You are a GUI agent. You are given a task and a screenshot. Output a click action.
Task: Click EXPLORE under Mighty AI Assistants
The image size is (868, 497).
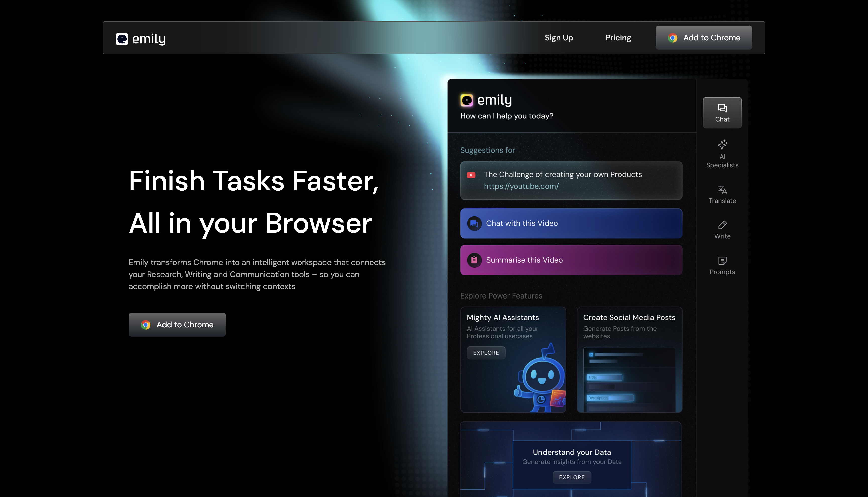[486, 353]
